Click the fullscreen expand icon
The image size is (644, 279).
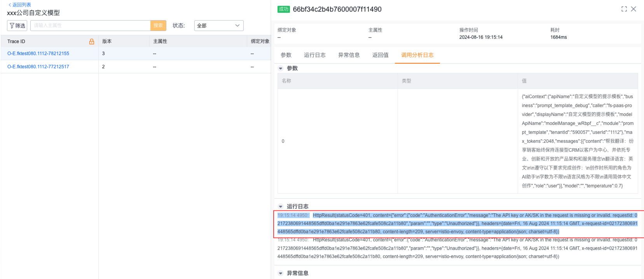click(624, 9)
